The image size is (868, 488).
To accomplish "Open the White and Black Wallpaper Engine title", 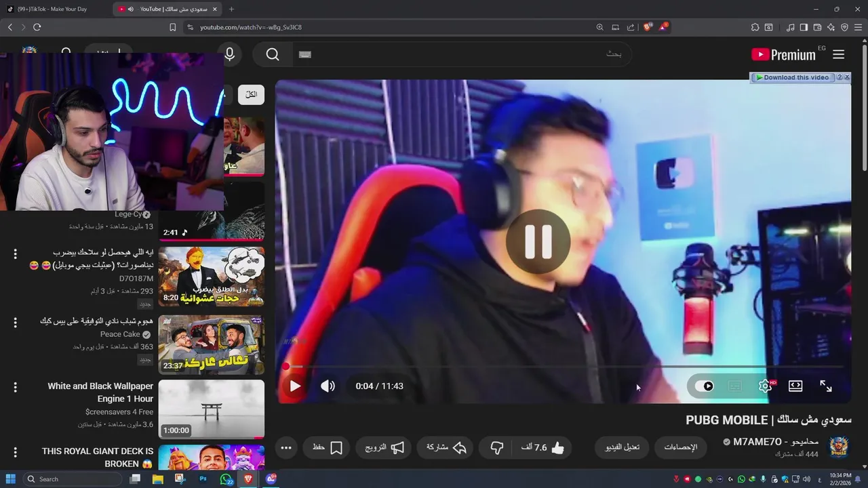I will 100,392.
